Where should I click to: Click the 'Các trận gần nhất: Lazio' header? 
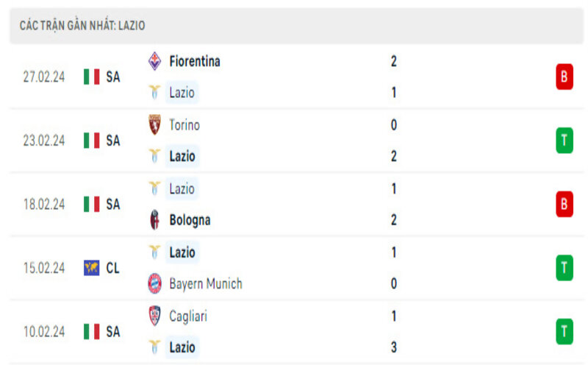[x=82, y=26]
